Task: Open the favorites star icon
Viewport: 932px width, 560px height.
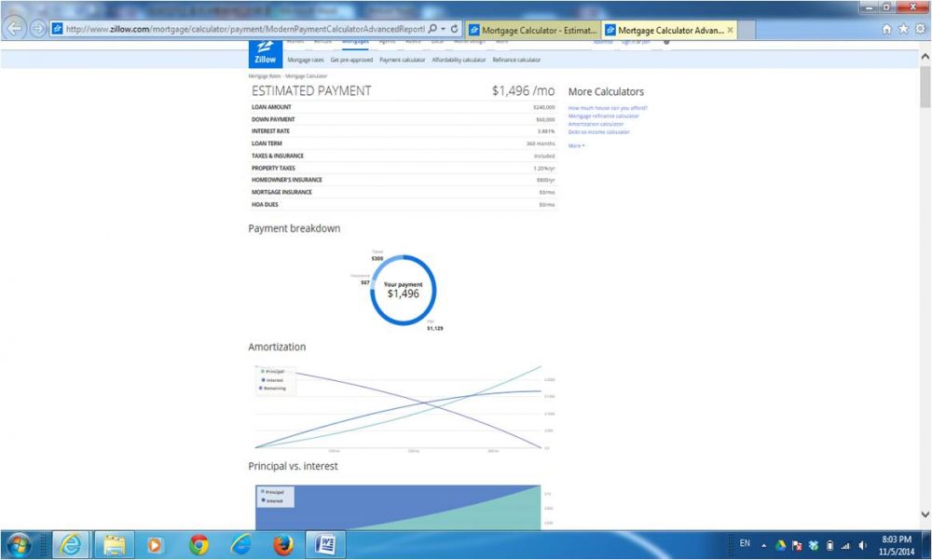Action: [903, 29]
